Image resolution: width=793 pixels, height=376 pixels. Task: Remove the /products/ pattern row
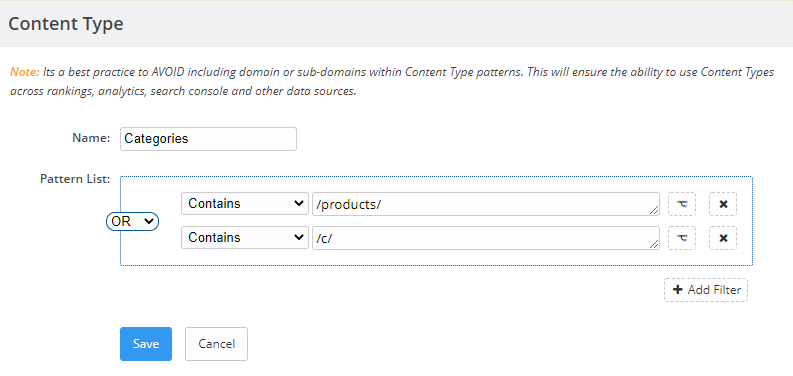click(723, 204)
